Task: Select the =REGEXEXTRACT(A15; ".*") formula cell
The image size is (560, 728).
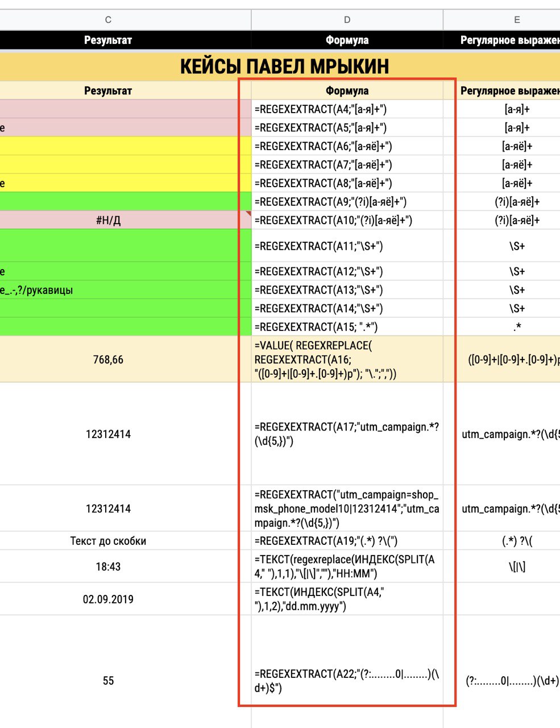Action: (347, 326)
